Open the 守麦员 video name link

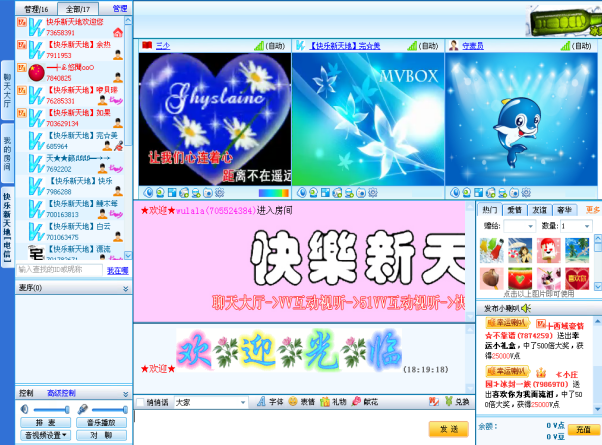click(473, 46)
